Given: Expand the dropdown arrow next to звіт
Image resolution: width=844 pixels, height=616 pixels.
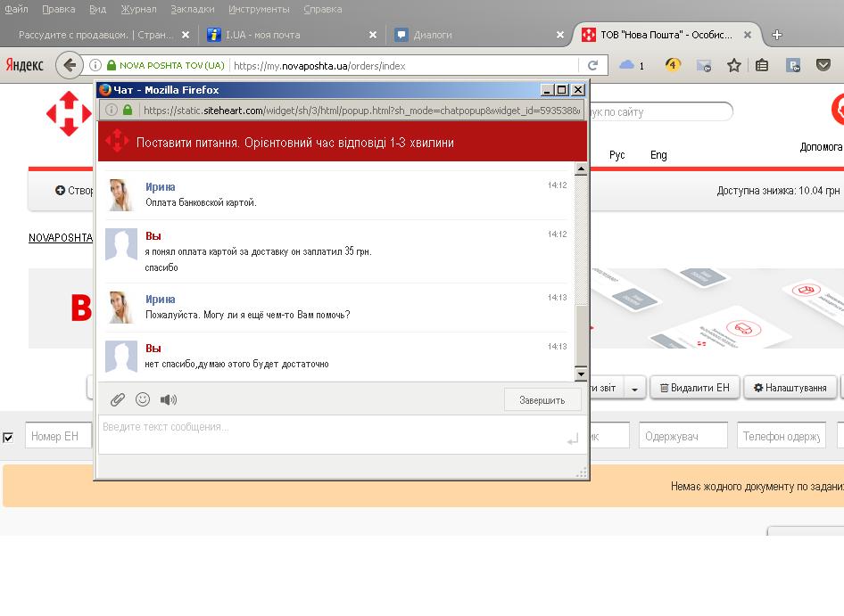Looking at the screenshot, I should [x=634, y=388].
